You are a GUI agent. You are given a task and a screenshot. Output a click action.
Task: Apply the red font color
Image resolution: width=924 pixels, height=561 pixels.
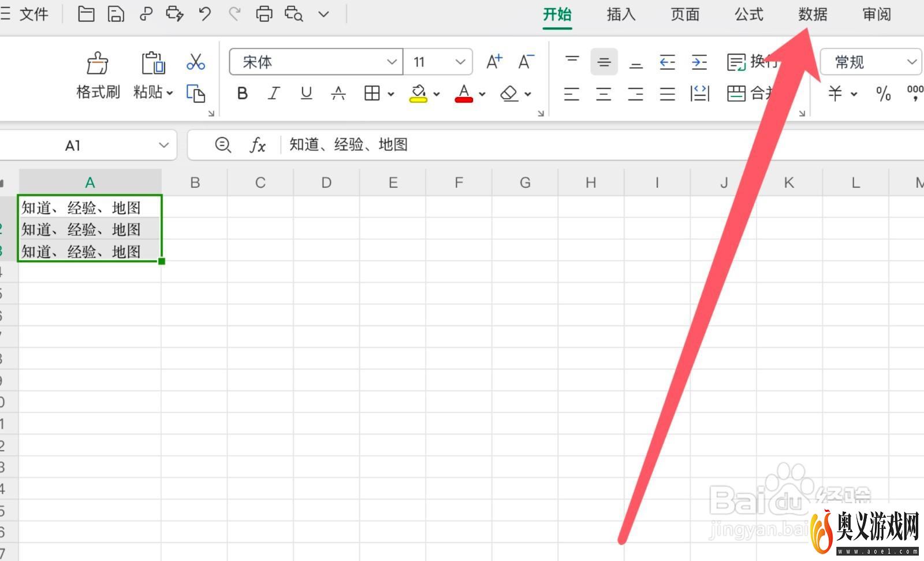click(464, 93)
